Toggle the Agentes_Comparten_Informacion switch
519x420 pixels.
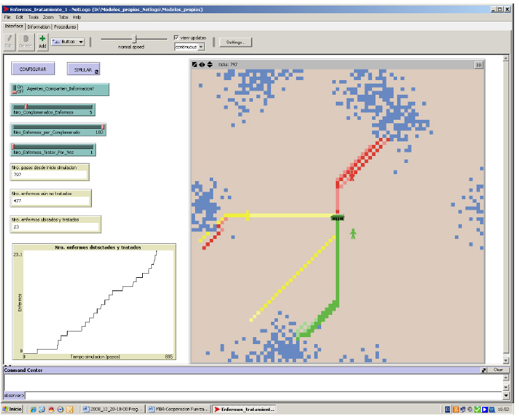(20, 88)
